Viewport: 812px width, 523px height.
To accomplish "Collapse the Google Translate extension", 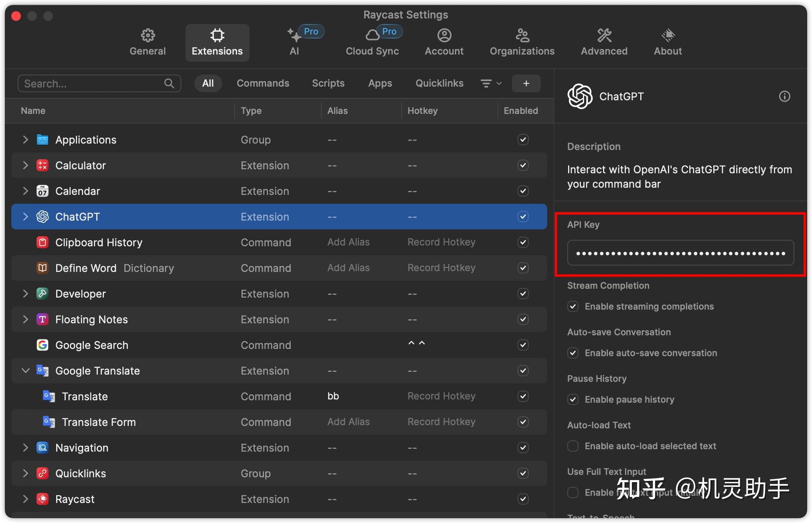I will 25,371.
